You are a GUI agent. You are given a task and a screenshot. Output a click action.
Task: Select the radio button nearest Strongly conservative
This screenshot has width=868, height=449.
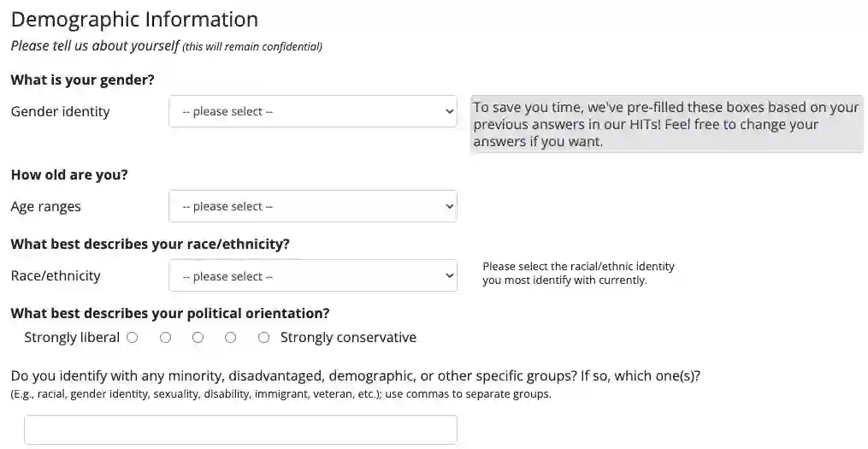(263, 338)
